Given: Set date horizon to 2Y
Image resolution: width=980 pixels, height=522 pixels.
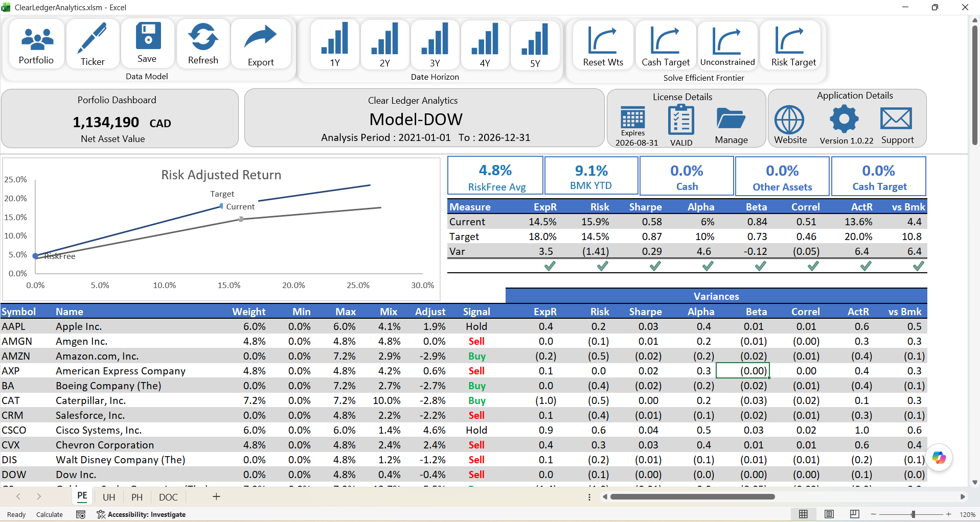Looking at the screenshot, I should pos(384,38).
